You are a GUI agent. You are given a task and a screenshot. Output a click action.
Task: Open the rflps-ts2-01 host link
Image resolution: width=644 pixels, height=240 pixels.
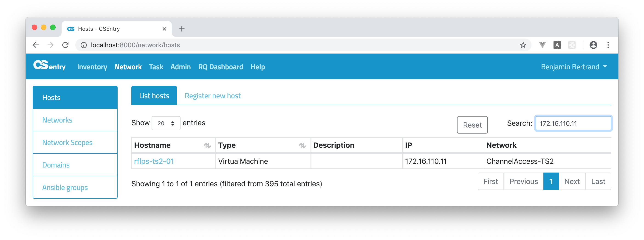[x=154, y=161]
